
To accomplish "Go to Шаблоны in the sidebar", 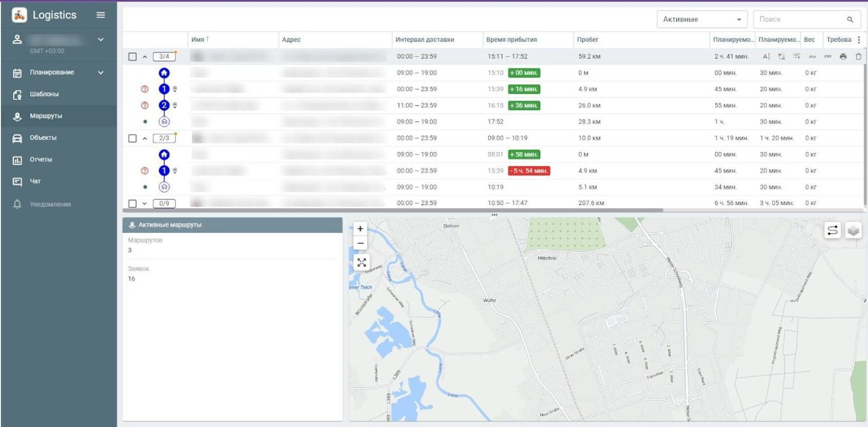I will pos(44,94).
